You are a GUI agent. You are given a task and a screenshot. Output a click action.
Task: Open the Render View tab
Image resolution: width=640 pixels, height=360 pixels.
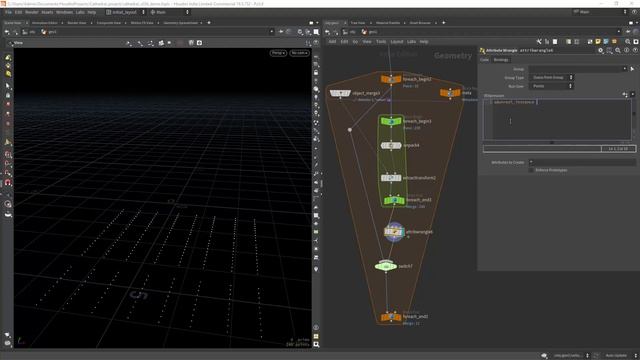click(x=77, y=23)
